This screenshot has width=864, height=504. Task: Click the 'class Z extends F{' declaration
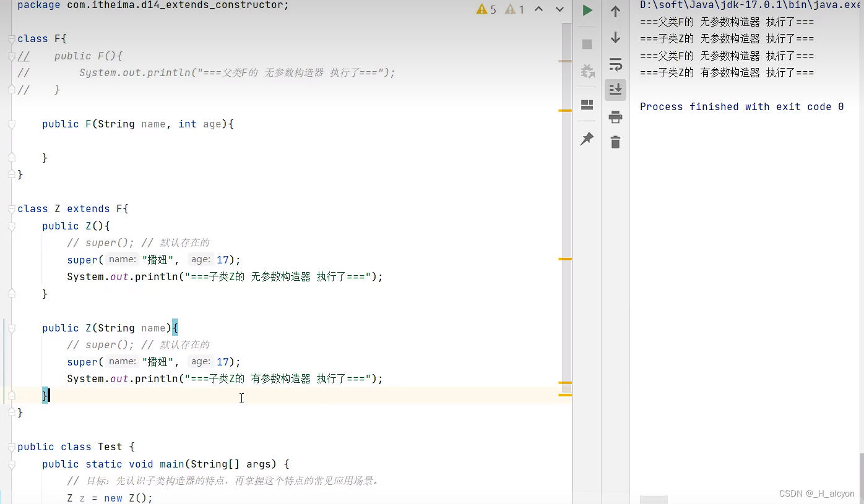click(73, 209)
